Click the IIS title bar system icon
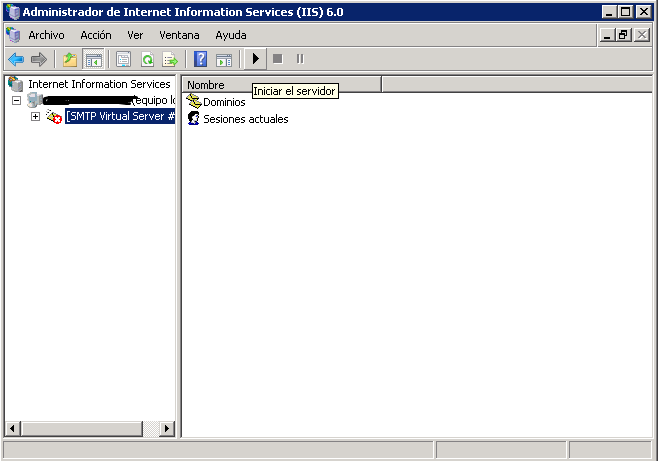This screenshot has height=461, width=658. pyautogui.click(x=13, y=12)
